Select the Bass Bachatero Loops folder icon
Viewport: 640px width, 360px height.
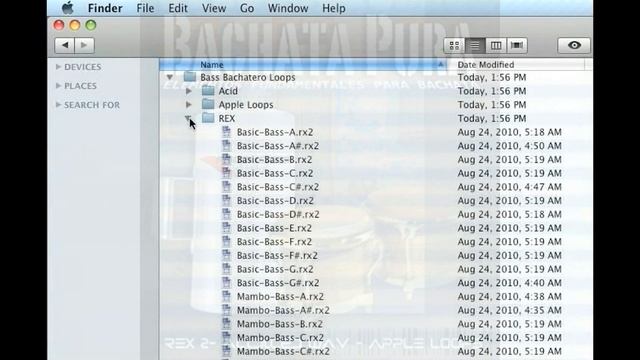click(190, 77)
